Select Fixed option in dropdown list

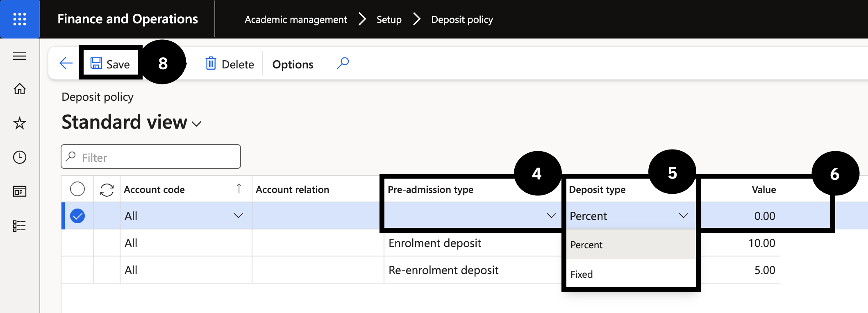(x=631, y=274)
